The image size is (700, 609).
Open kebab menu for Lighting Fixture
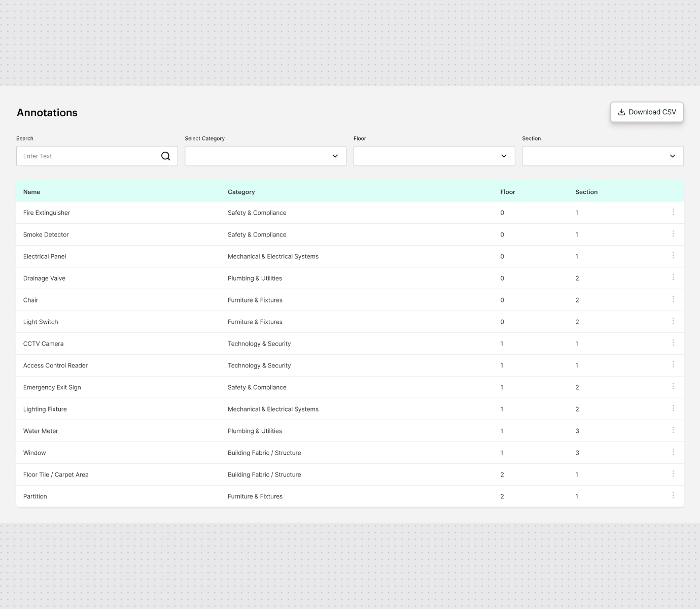click(673, 408)
